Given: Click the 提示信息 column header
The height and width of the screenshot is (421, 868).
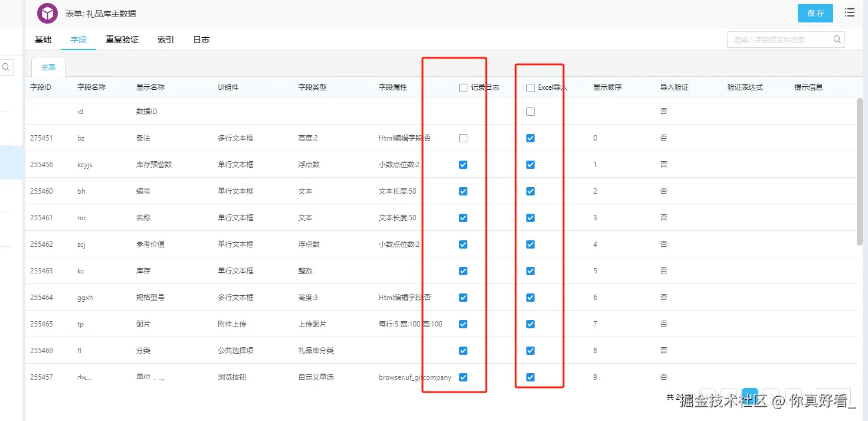Looking at the screenshot, I should click(x=808, y=87).
